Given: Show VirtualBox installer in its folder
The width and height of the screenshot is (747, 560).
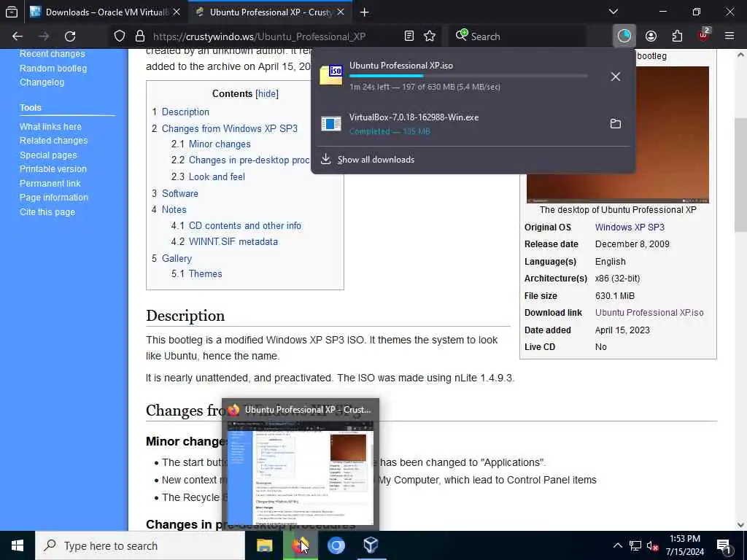Looking at the screenshot, I should (x=616, y=124).
